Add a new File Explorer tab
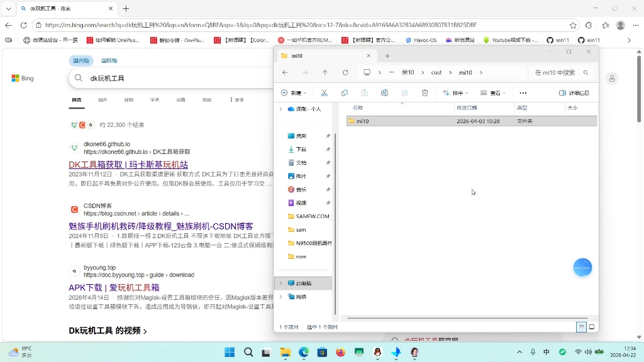 [x=387, y=56]
